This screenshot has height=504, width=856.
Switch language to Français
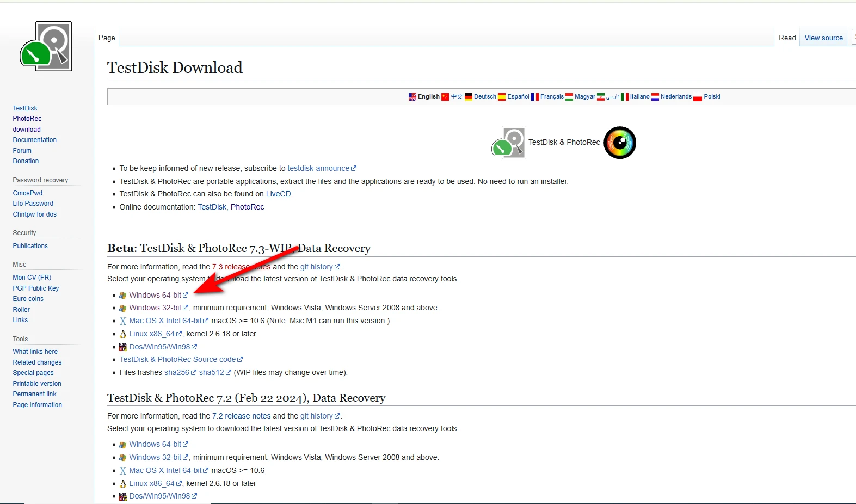pos(552,96)
